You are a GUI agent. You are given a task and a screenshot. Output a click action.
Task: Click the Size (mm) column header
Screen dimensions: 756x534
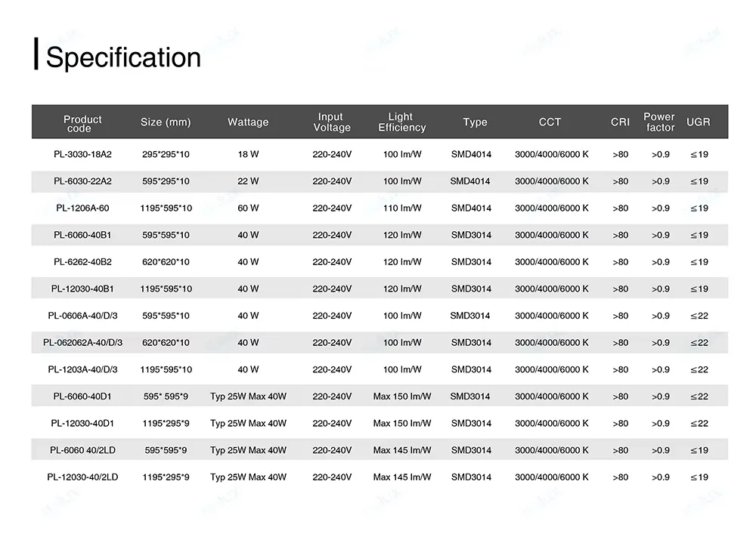(166, 122)
